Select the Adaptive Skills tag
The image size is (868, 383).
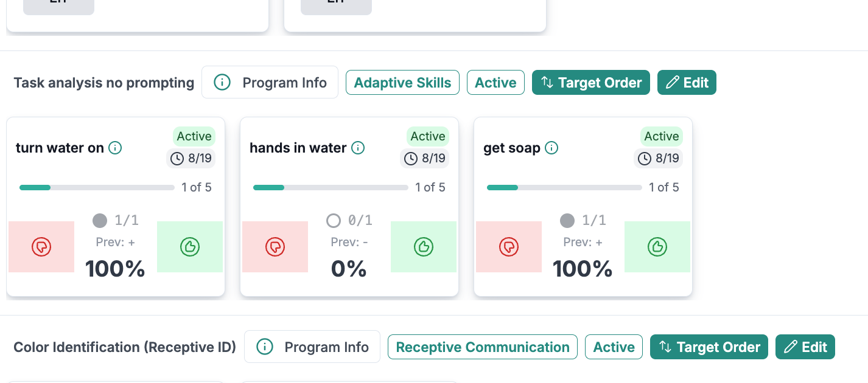pyautogui.click(x=402, y=83)
